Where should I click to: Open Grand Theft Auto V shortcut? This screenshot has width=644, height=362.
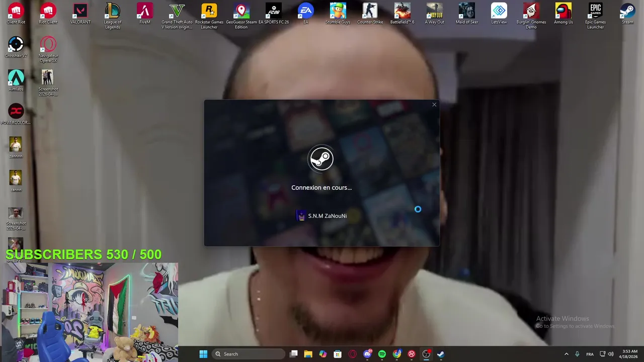pyautogui.click(x=177, y=16)
